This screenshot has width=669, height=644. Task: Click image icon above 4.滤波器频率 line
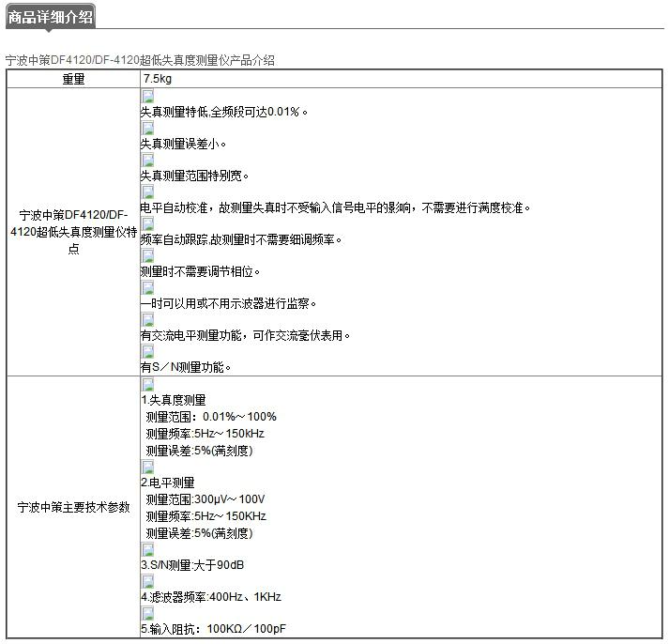pyautogui.click(x=147, y=581)
